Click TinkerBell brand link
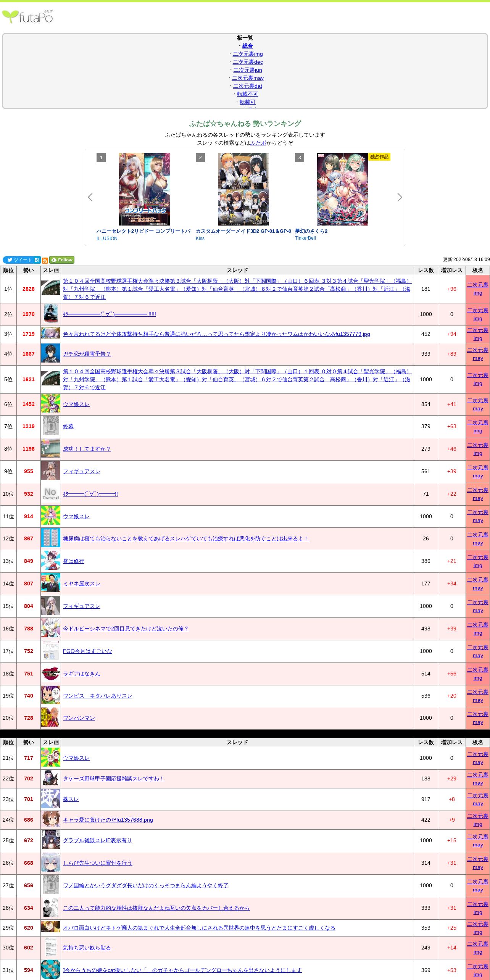The height and width of the screenshot is (980, 490). [x=305, y=238]
